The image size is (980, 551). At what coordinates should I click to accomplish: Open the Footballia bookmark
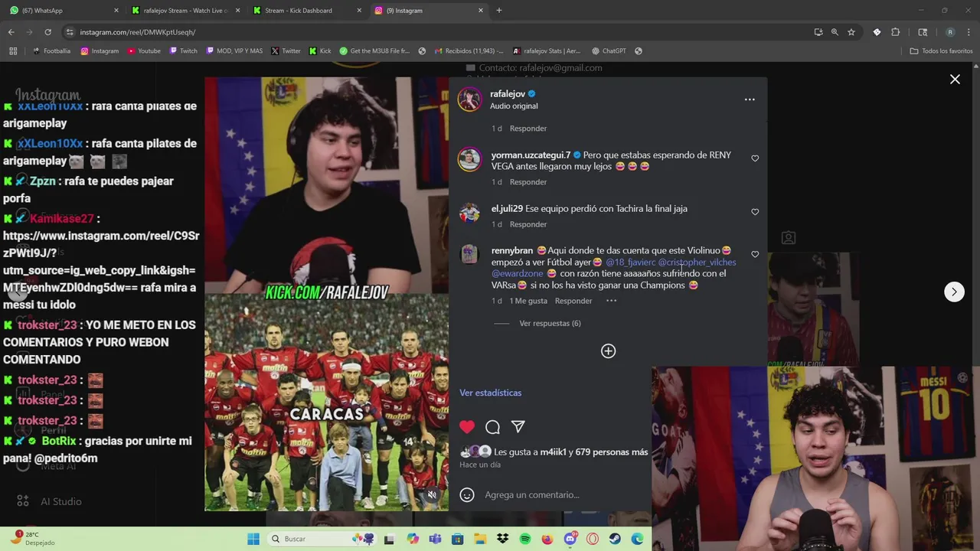(51, 51)
